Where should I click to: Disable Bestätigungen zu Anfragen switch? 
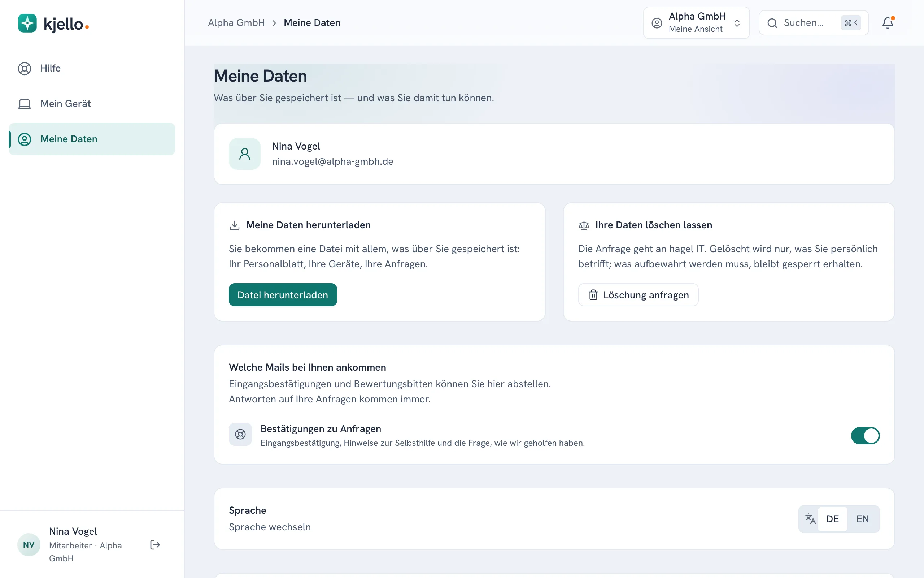coord(865,436)
